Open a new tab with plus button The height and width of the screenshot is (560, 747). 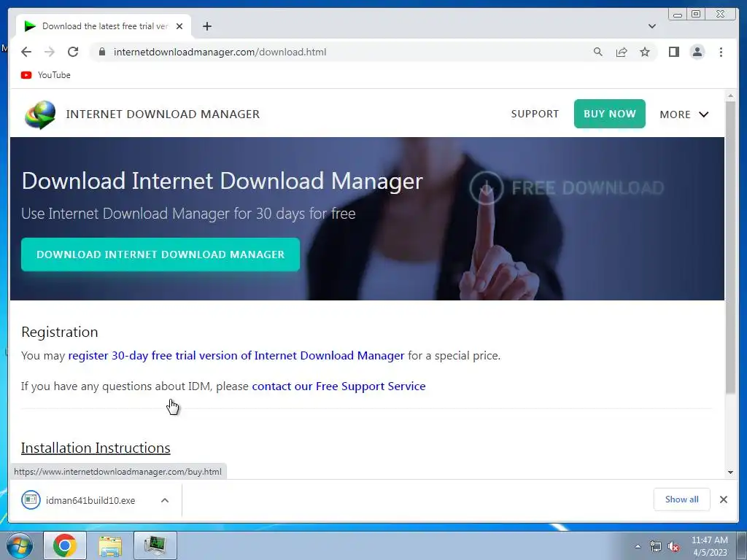click(x=206, y=26)
